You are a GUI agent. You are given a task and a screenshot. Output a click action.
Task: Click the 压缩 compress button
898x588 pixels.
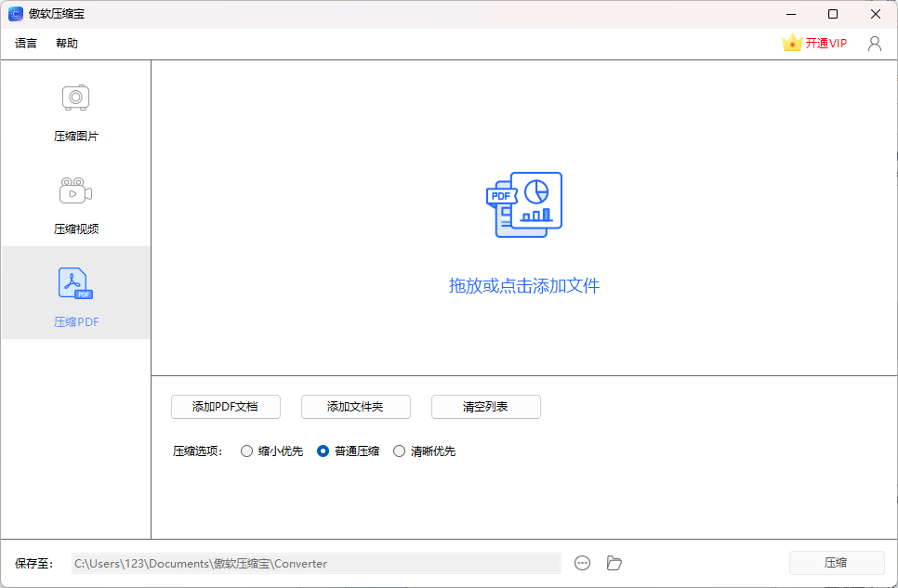pos(835,562)
